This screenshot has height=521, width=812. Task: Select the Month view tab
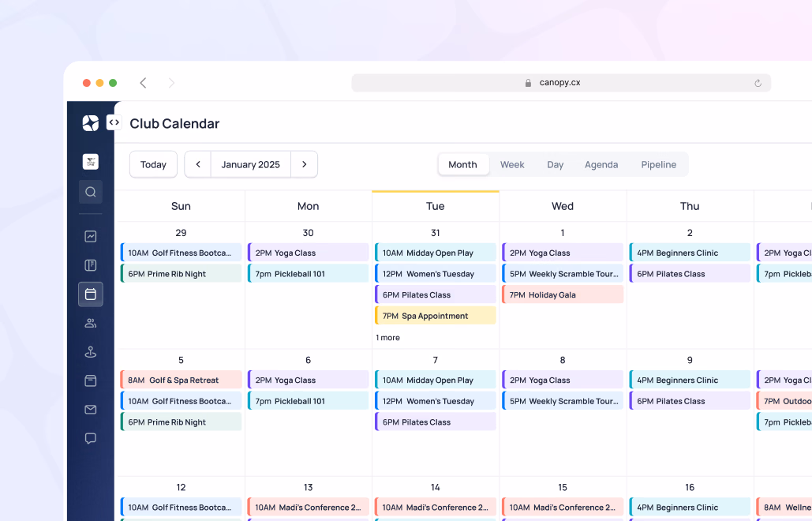462,164
